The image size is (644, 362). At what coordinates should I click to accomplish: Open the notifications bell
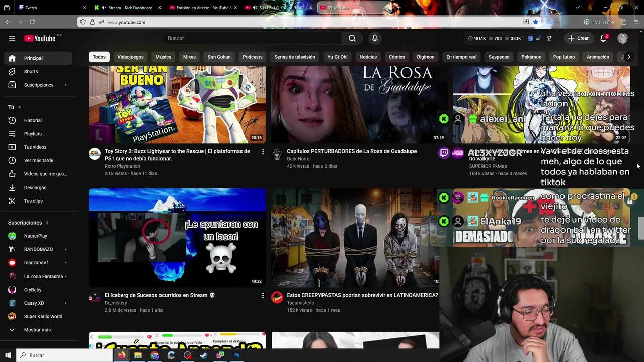604,38
